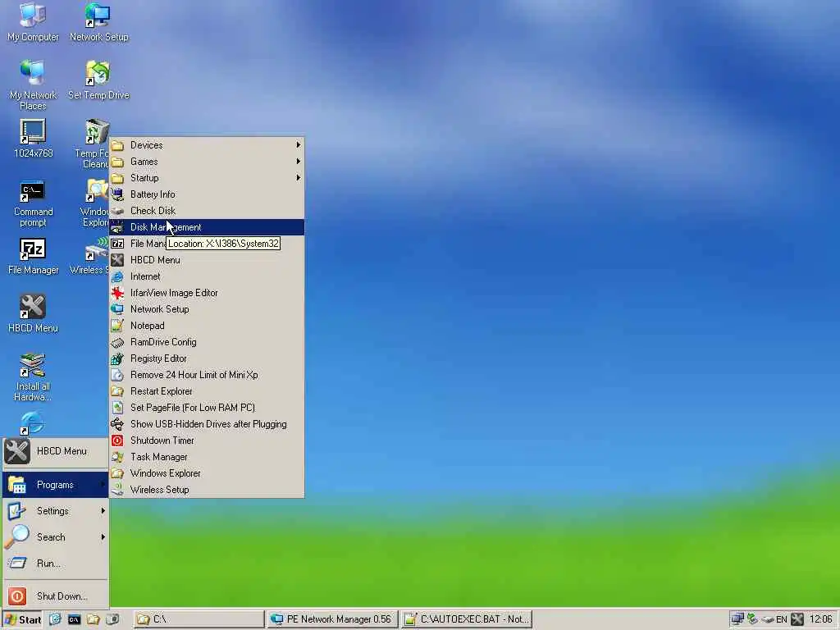Select Install all Hardware desktop shortcut
The height and width of the screenshot is (630, 840).
point(33,377)
